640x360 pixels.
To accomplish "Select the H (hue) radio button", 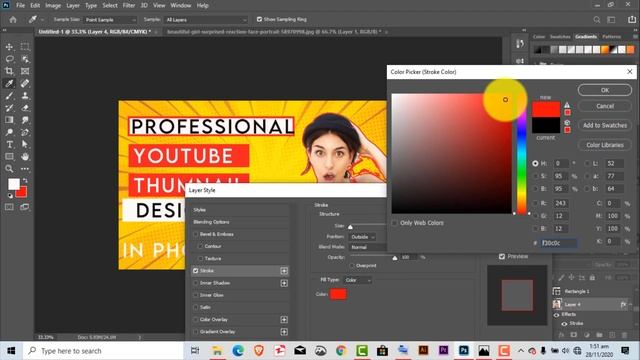I will [536, 163].
